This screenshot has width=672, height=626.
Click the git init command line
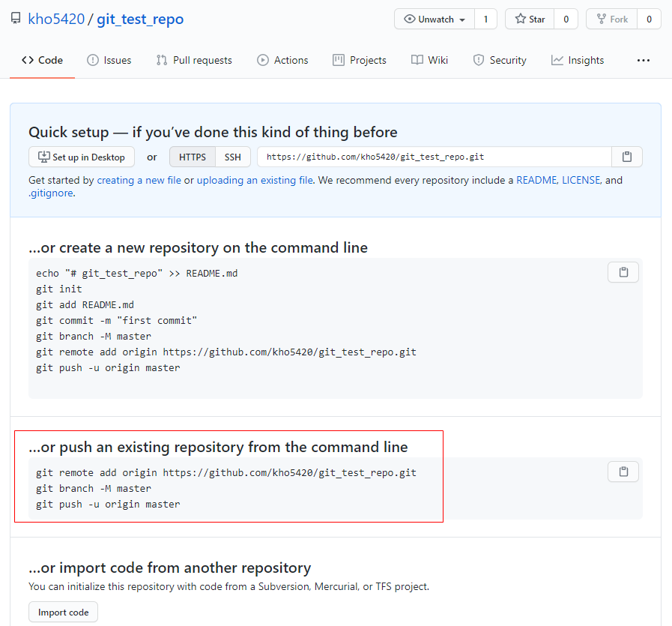58,289
